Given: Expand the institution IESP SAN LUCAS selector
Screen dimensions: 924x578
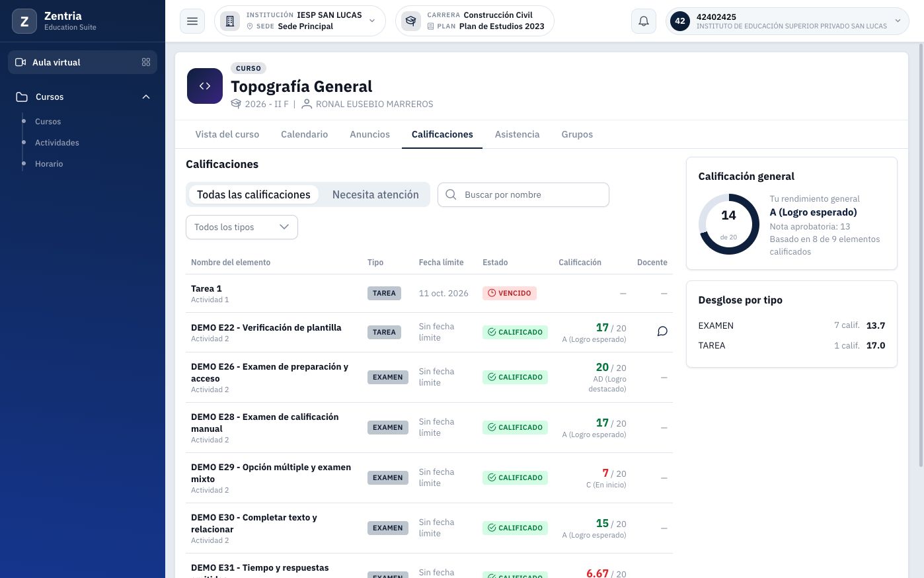Looking at the screenshot, I should pyautogui.click(x=300, y=21).
